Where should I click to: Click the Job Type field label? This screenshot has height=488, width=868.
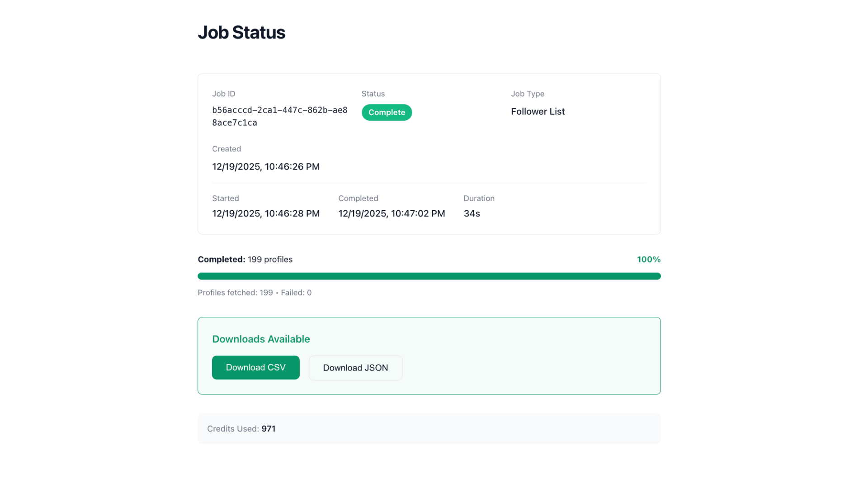pos(527,94)
